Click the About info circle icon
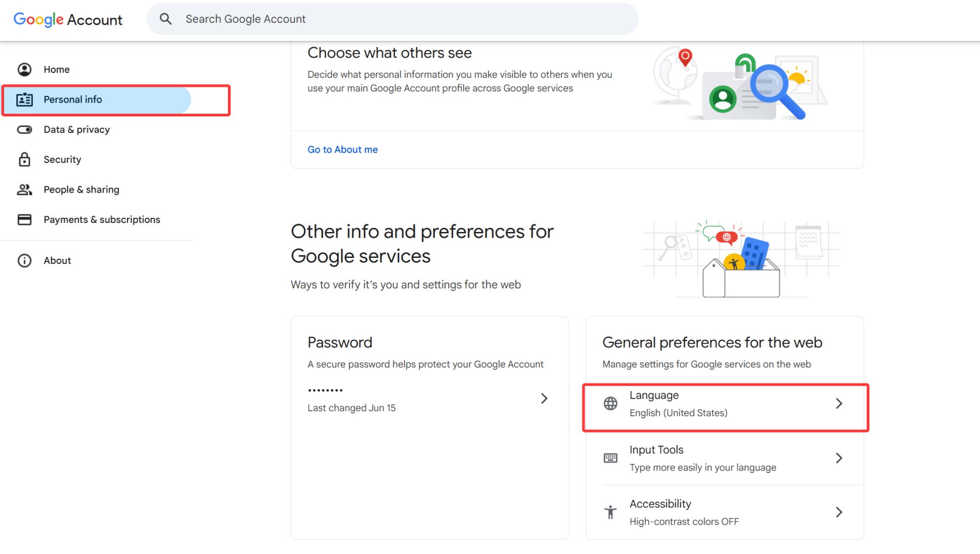Viewport: 980px width, 554px height. click(24, 260)
